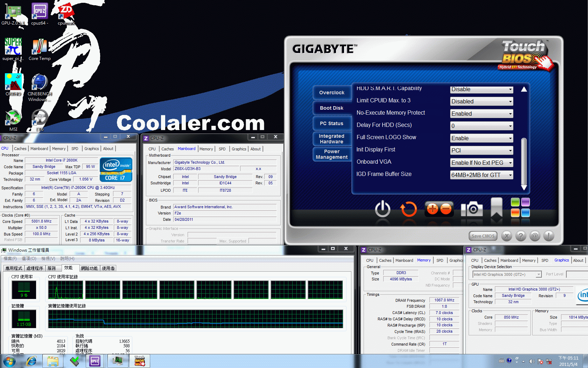Viewport: 588px width, 368px height.
Task: Click the Touch BIOS icon on the taskbar
Action: [140, 361]
